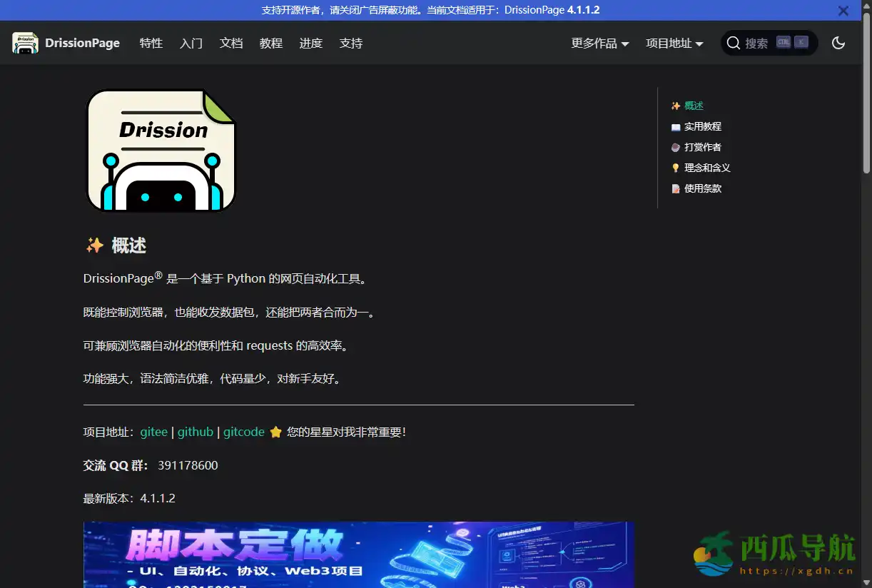The image size is (872, 588).
Task: Open the gitee project link
Action: pos(153,431)
